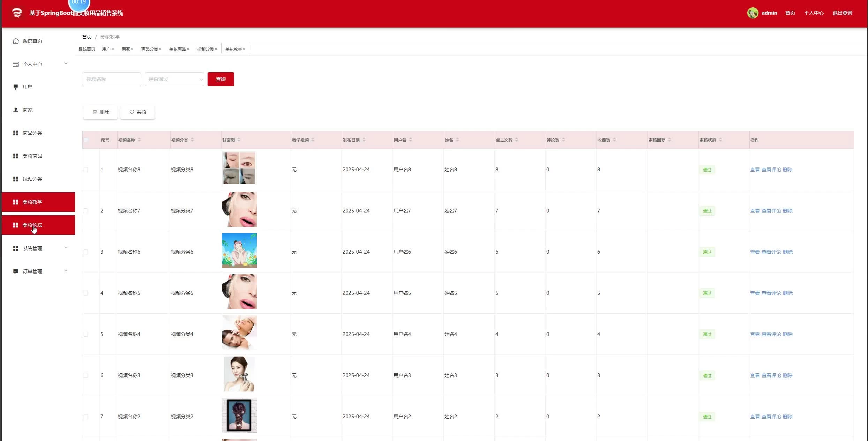Toggle the select-all checkbox in table header
The width and height of the screenshot is (868, 441).
point(86,140)
